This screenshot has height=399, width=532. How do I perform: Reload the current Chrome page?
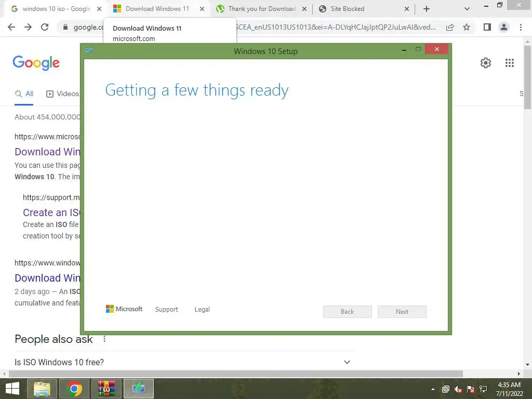click(45, 27)
